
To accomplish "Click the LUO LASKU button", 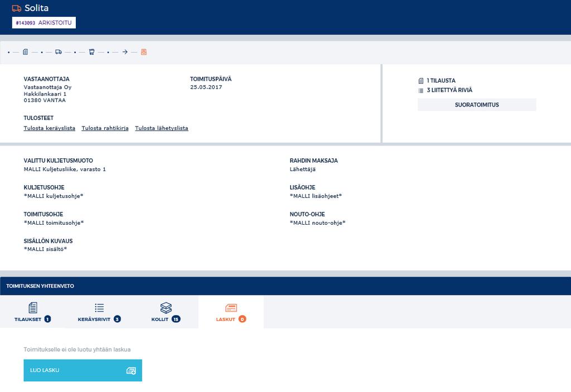I will click(83, 370).
